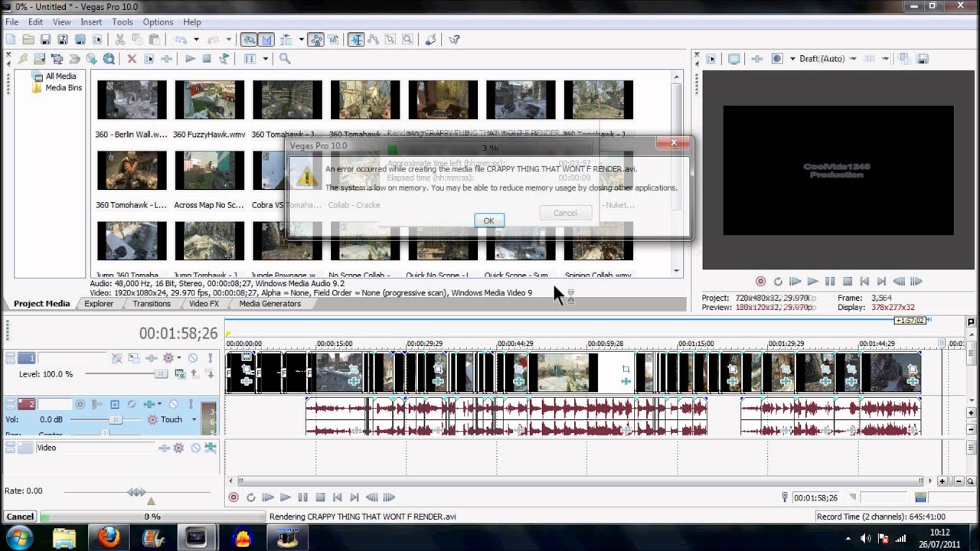The width and height of the screenshot is (980, 551).
Task: Select Media Bins in the tree
Action: pyautogui.click(x=64, y=88)
